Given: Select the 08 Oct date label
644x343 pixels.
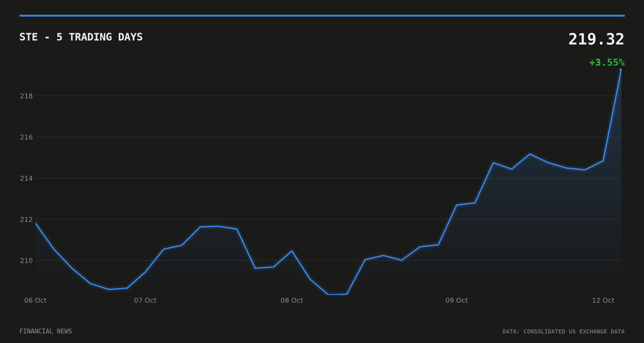Looking at the screenshot, I should [x=292, y=300].
